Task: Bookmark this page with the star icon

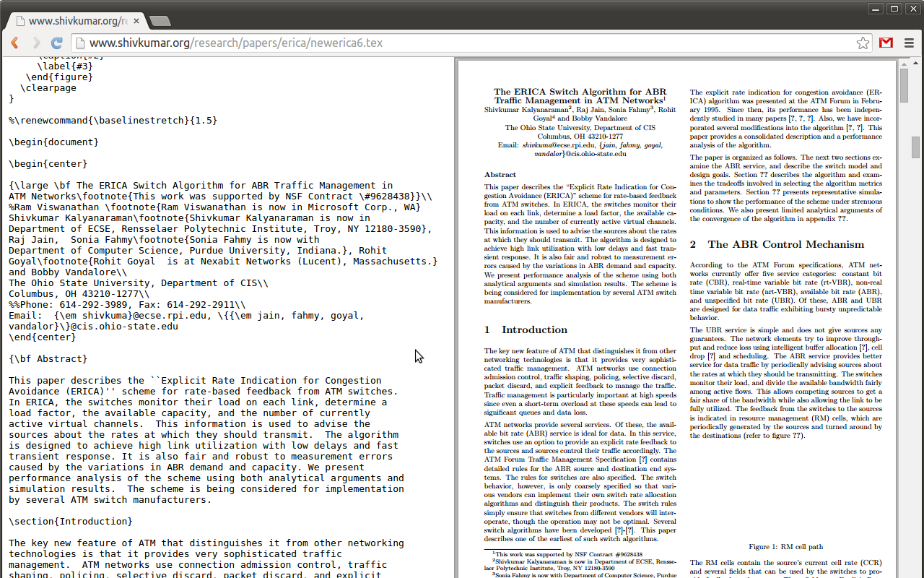Action: coord(863,43)
